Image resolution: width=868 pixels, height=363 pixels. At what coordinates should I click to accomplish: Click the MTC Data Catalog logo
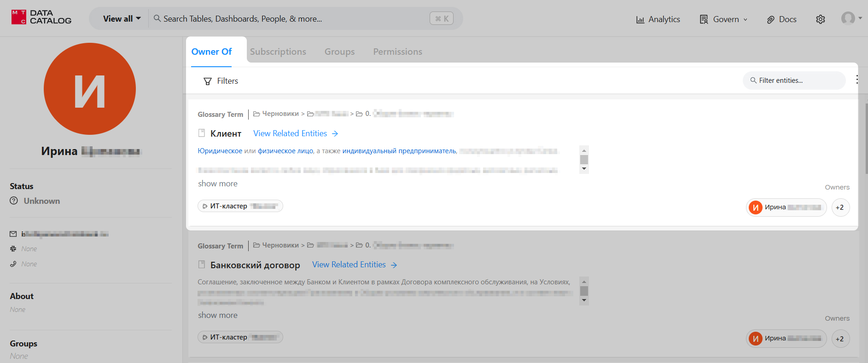coord(41,17)
